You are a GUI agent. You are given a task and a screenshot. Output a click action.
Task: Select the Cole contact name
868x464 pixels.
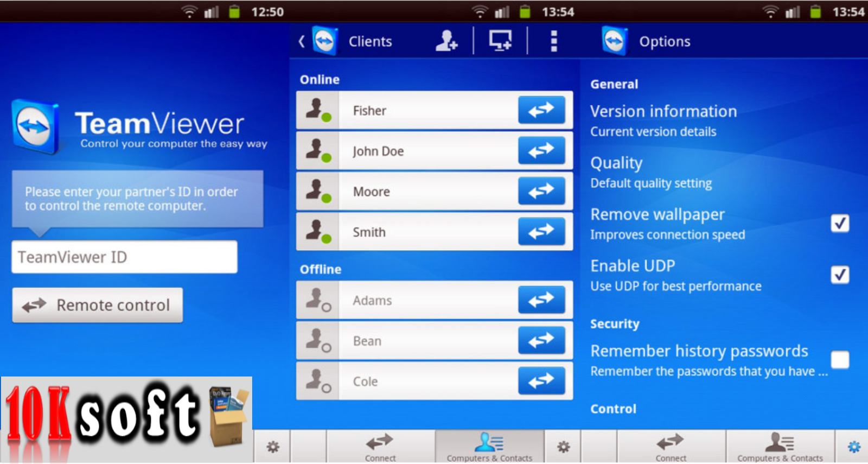(x=365, y=382)
